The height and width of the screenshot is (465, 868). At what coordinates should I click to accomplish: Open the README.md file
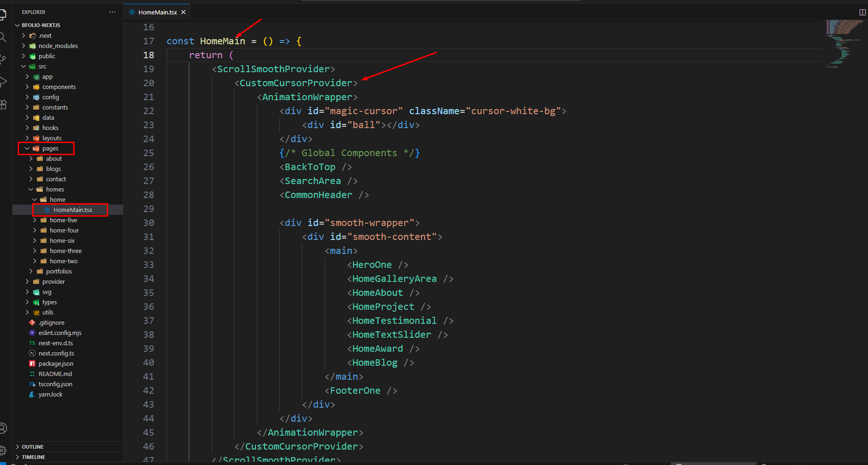[55, 374]
